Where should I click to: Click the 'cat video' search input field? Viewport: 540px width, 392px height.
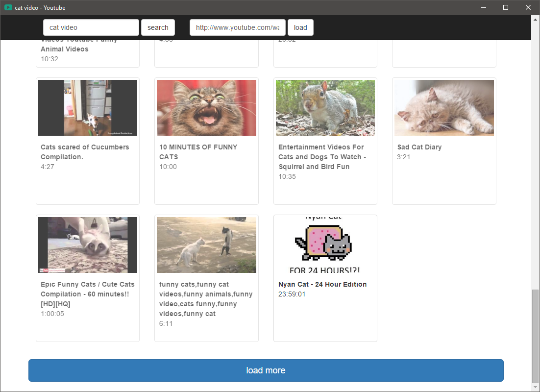click(x=91, y=27)
